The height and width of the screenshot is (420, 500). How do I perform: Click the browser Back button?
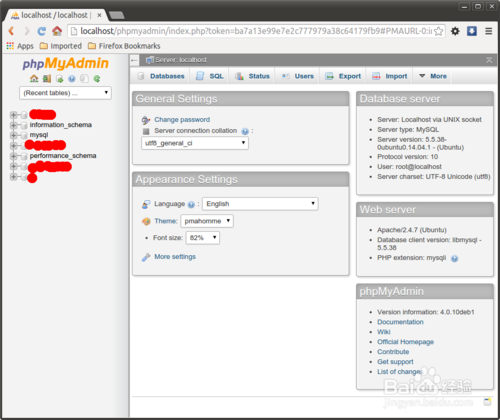point(11,31)
